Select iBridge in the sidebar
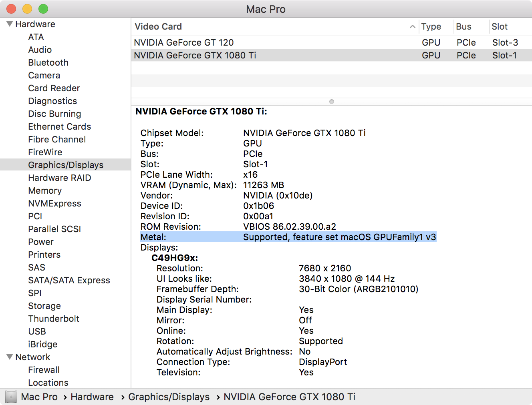Viewport: 532px width, 405px height. [x=43, y=344]
